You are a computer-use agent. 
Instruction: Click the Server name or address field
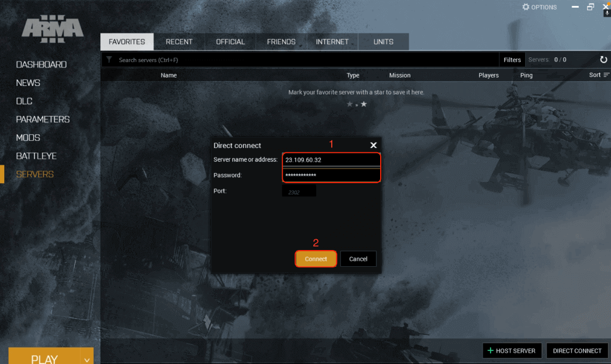pyautogui.click(x=331, y=160)
